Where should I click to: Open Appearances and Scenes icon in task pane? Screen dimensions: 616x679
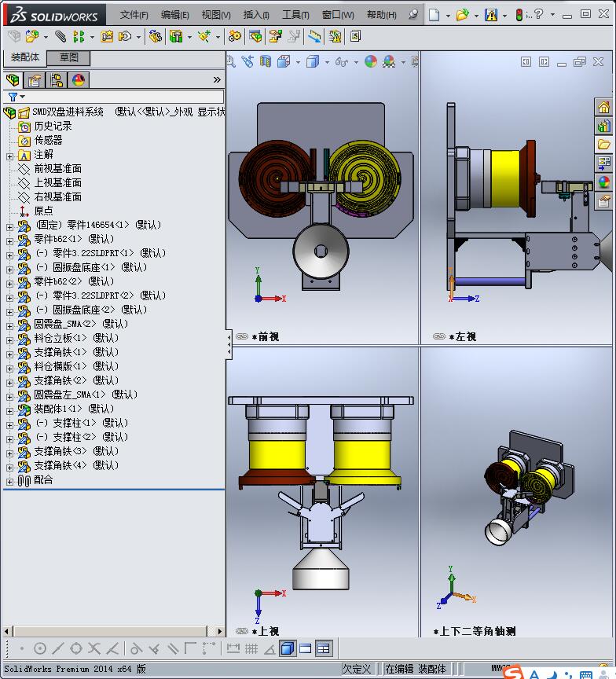tap(603, 182)
